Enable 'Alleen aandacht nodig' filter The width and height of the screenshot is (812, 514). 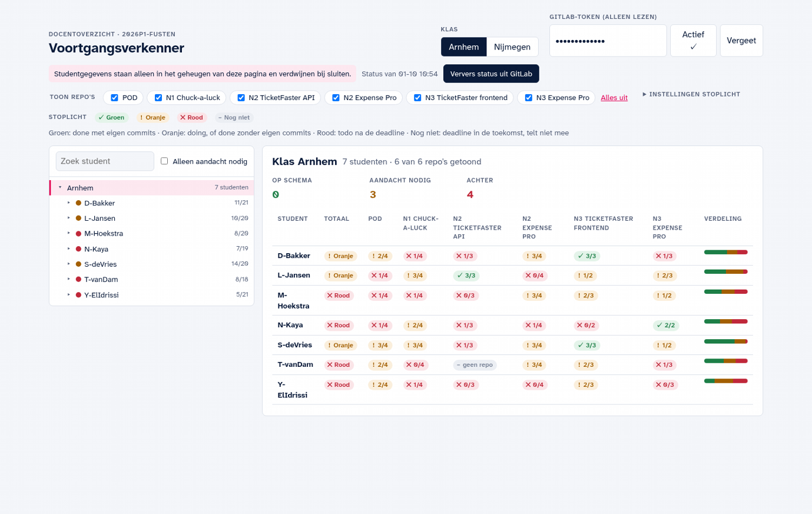(164, 161)
